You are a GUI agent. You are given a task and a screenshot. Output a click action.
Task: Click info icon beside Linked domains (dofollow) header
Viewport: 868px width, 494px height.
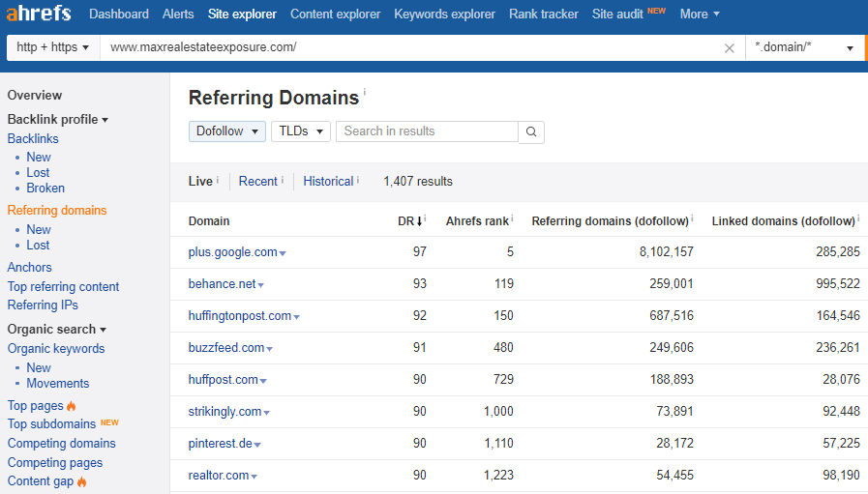pyautogui.click(x=858, y=218)
